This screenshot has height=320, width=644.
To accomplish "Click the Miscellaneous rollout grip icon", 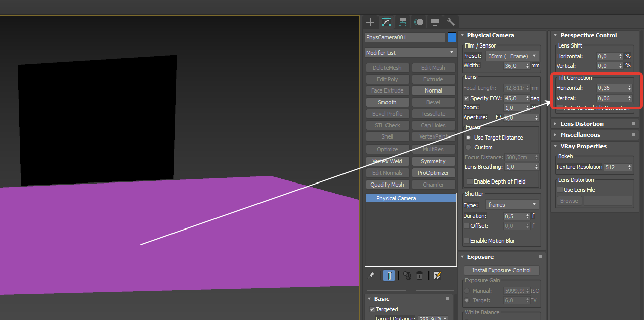I will 634,135.
